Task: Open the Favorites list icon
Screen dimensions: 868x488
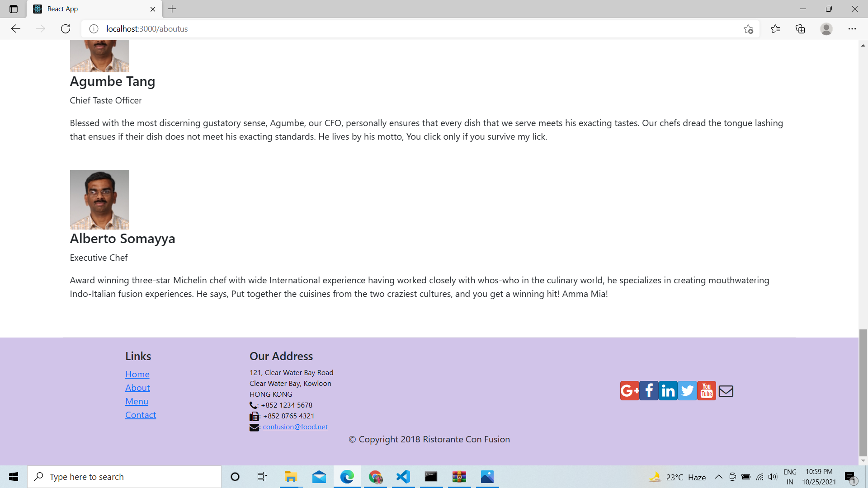Action: (x=775, y=29)
